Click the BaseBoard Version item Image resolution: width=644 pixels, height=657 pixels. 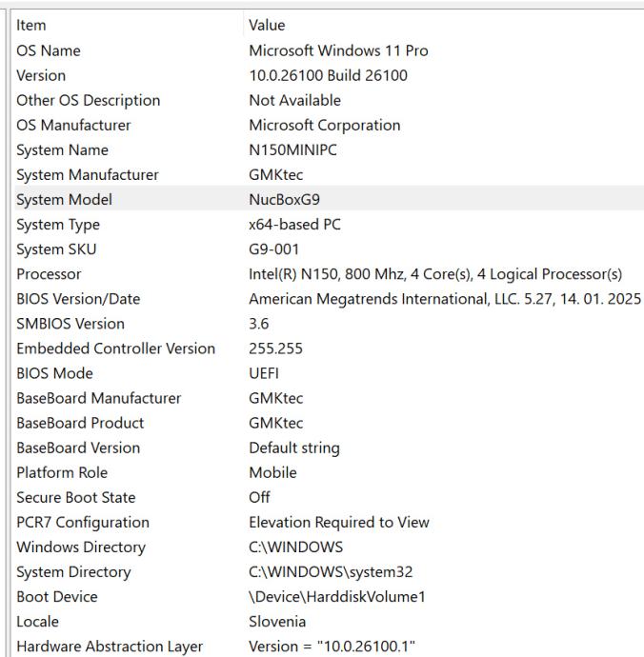pyautogui.click(x=78, y=448)
